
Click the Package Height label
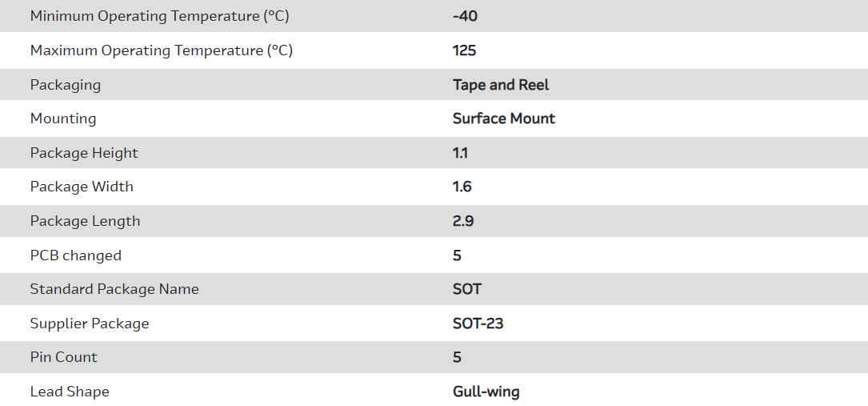(x=84, y=153)
